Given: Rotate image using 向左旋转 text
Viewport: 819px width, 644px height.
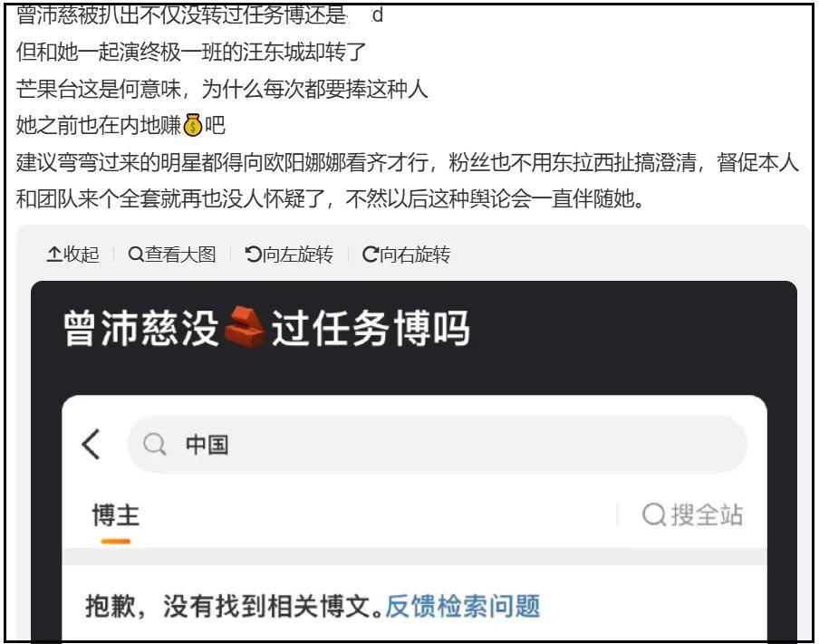Looking at the screenshot, I should (x=298, y=255).
